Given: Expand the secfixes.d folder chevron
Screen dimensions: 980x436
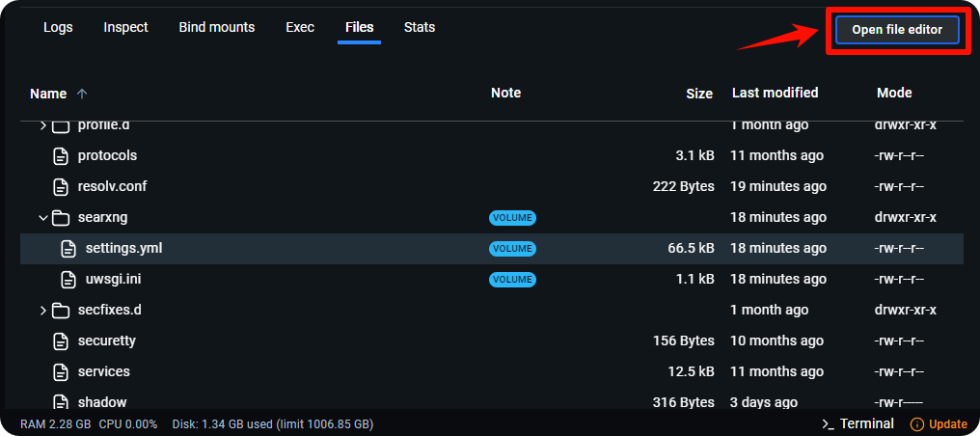Looking at the screenshot, I should (42, 310).
